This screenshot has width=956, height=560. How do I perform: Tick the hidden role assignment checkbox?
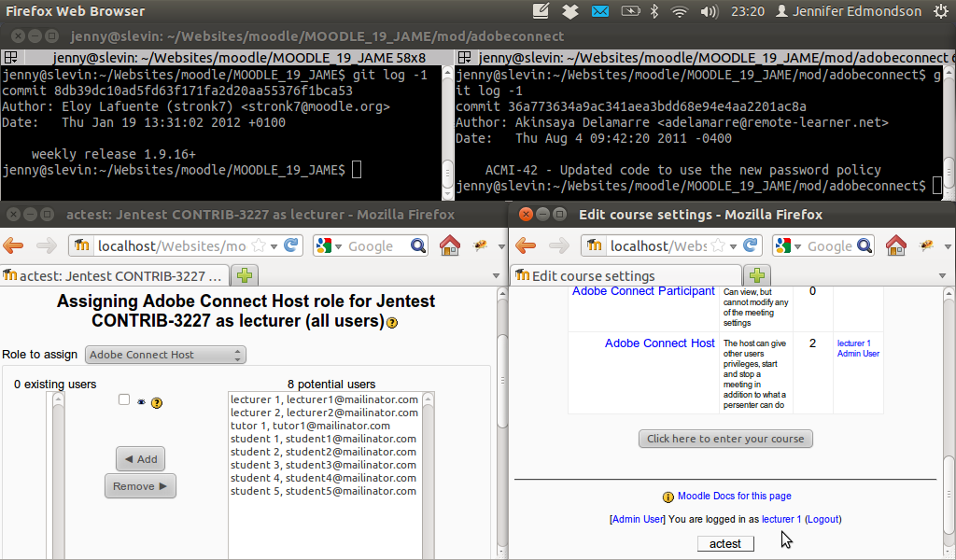pos(124,399)
